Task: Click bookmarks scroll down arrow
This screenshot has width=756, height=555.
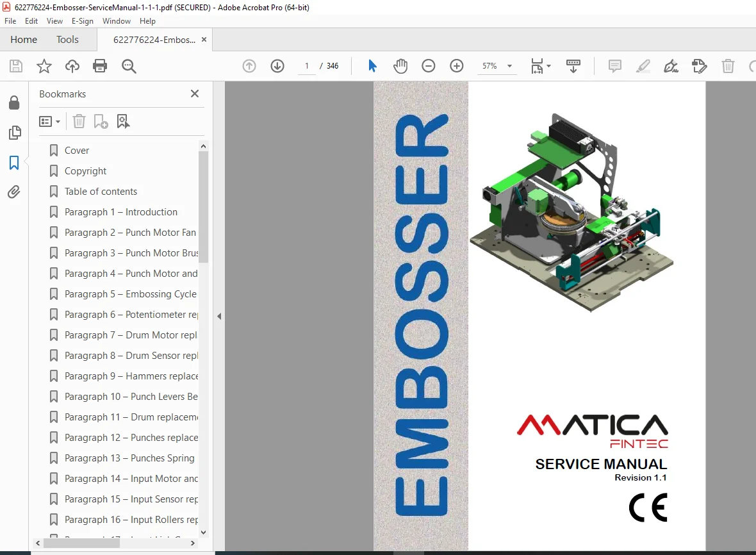Action: 204,533
